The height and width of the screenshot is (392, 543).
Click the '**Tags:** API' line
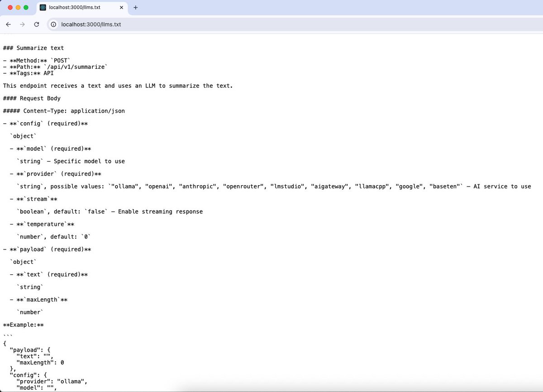[29, 73]
